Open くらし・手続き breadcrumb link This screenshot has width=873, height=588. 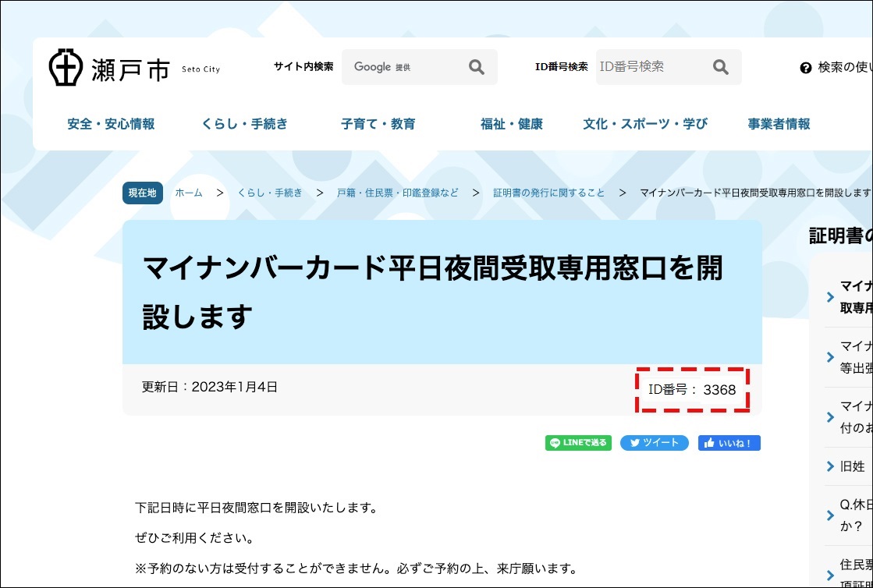tap(269, 193)
